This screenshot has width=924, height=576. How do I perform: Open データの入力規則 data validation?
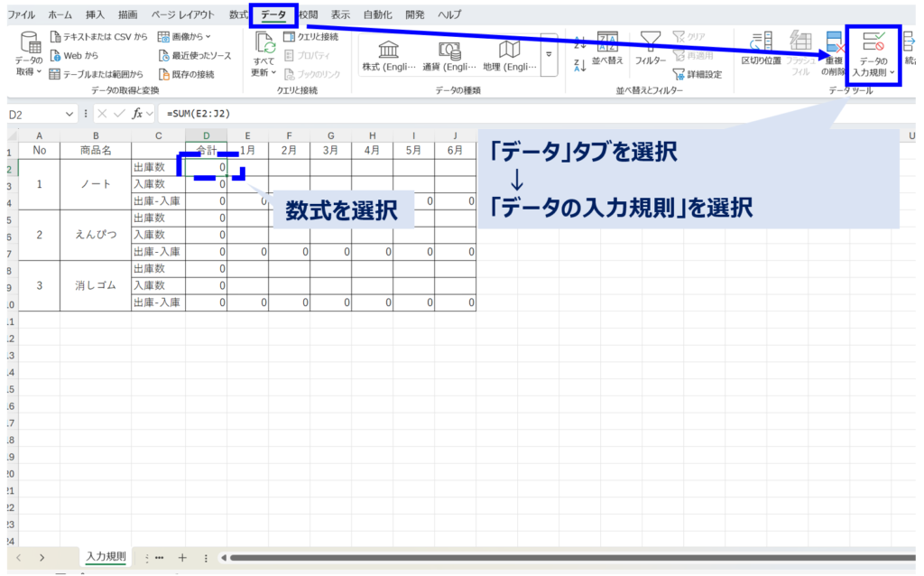pos(873,53)
